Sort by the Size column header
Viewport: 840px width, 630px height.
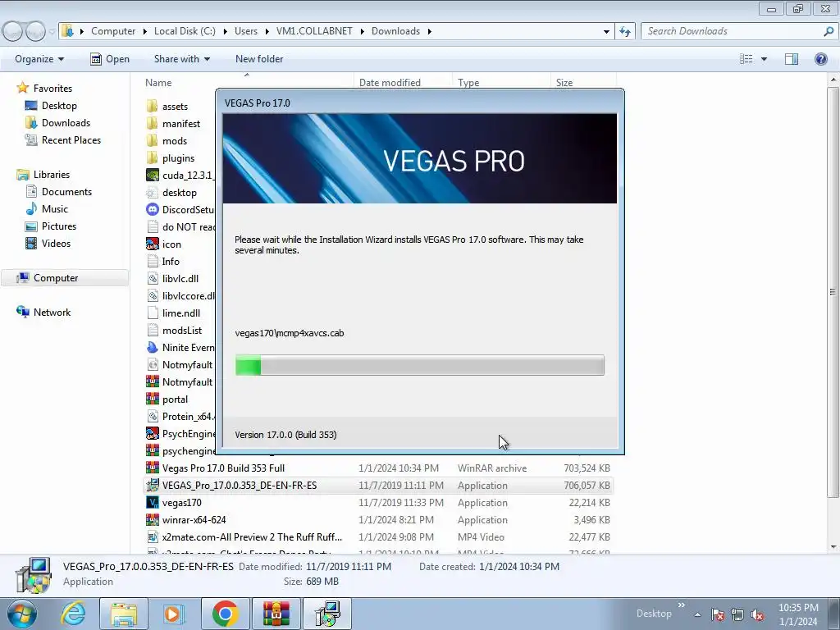(564, 83)
